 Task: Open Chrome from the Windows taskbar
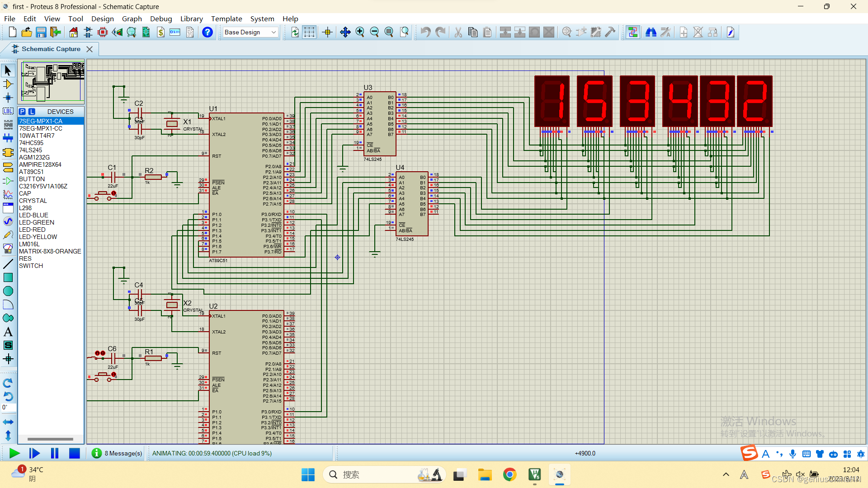coord(509,474)
